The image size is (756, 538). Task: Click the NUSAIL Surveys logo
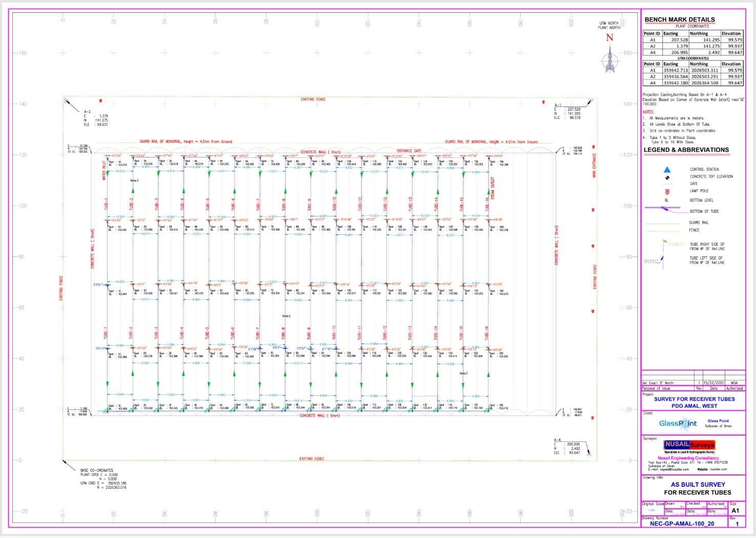[x=689, y=445]
